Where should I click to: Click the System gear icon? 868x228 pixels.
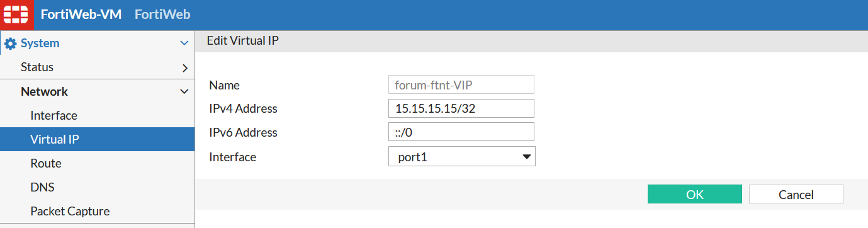click(x=10, y=43)
